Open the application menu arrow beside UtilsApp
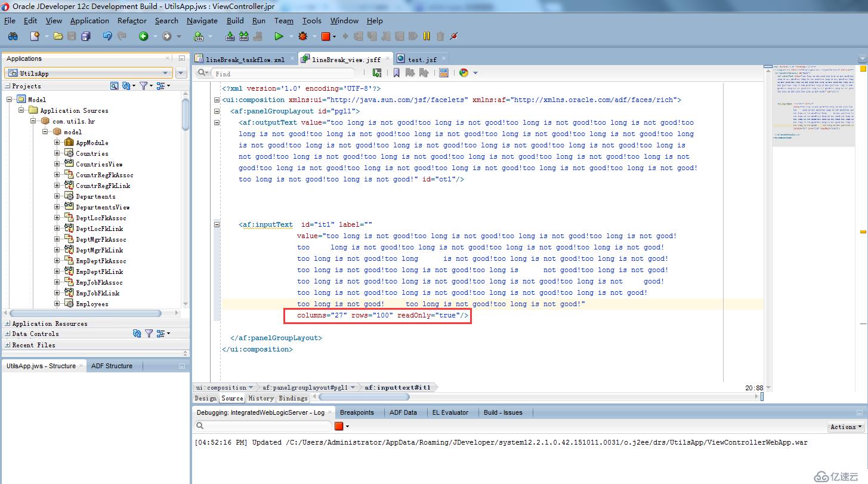 (x=181, y=73)
